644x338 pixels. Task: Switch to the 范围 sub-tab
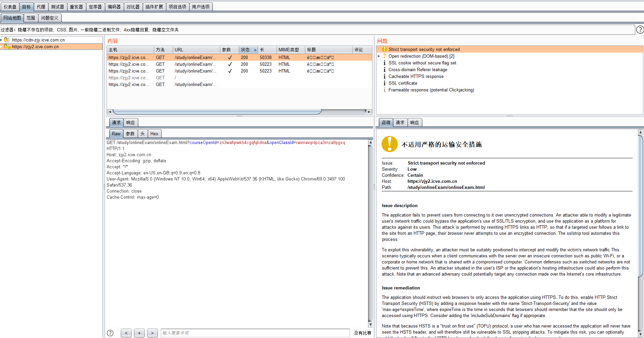[x=31, y=18]
